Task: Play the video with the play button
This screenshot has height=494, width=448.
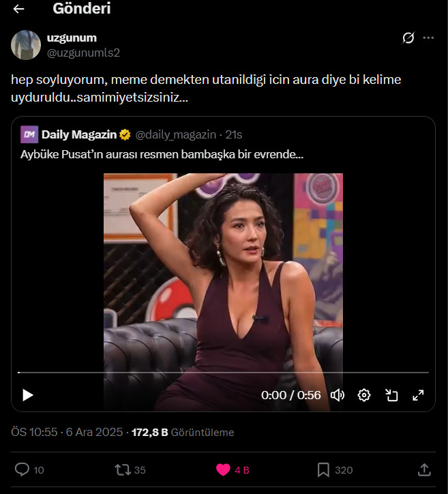Action: (28, 395)
